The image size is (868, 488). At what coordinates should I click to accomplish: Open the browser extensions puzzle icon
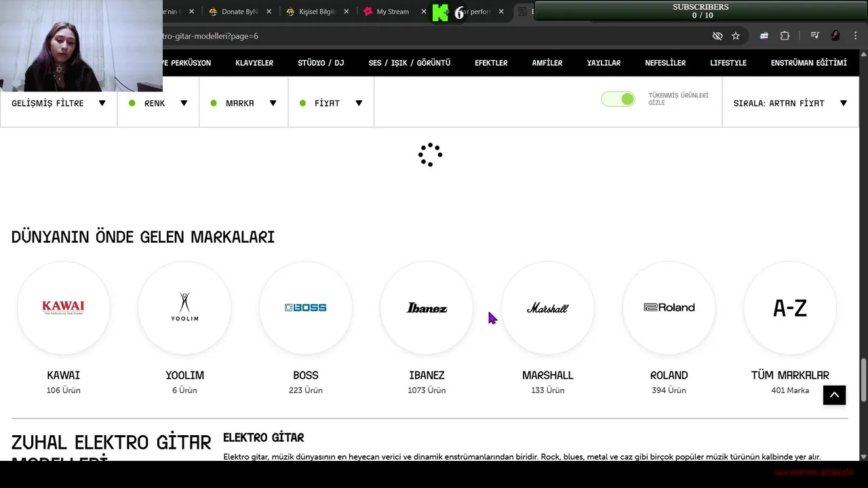(x=785, y=36)
